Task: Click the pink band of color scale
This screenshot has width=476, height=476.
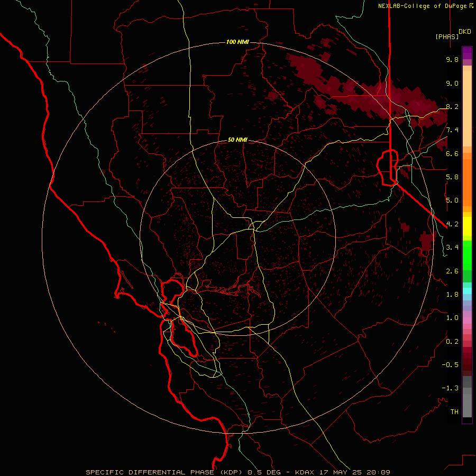Action: (467, 321)
